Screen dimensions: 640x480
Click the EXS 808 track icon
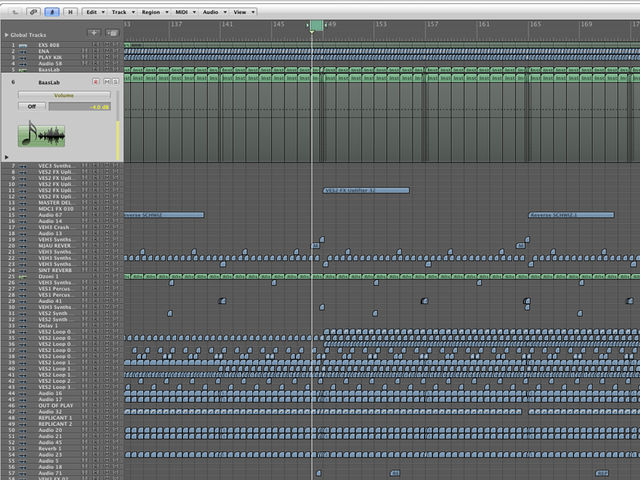tap(23, 45)
